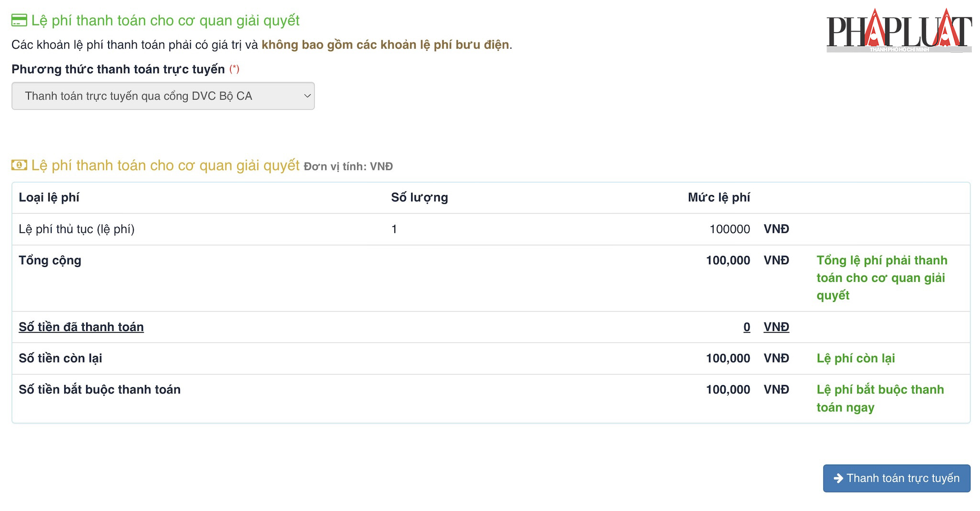Select the Lệ phí thủ tục row

pyautogui.click(x=77, y=229)
